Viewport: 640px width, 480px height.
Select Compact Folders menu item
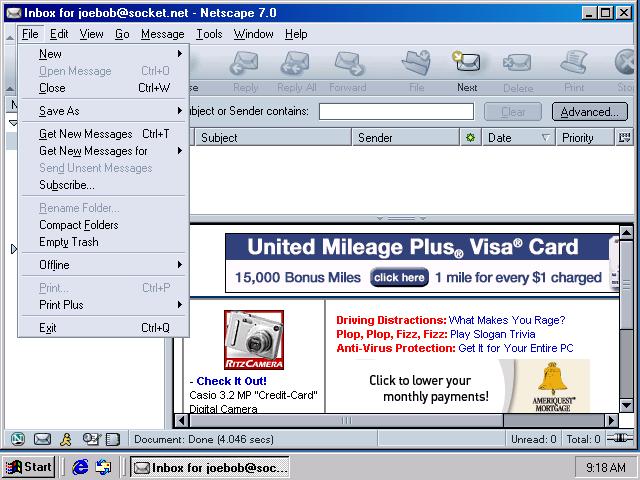click(104, 225)
